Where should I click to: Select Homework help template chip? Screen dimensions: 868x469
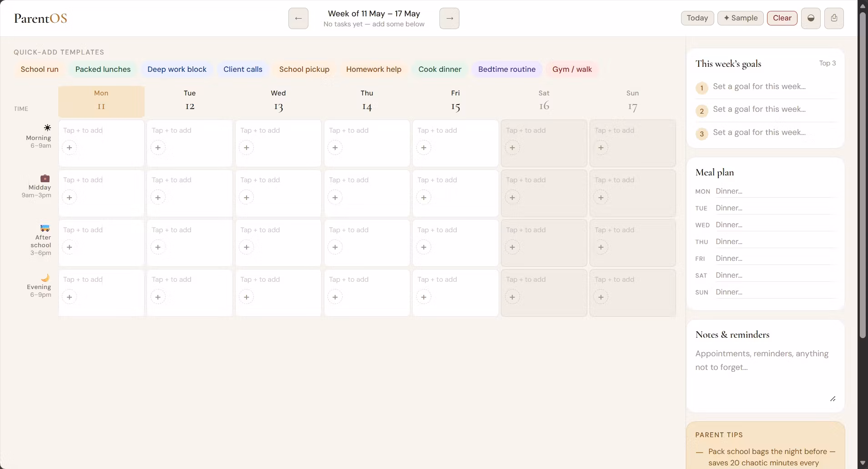374,69
